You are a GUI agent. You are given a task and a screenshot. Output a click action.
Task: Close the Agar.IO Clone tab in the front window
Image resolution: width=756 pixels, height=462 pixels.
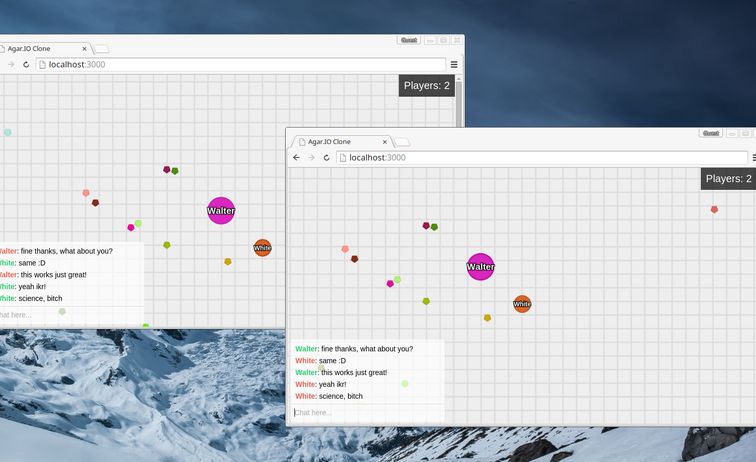[385, 142]
